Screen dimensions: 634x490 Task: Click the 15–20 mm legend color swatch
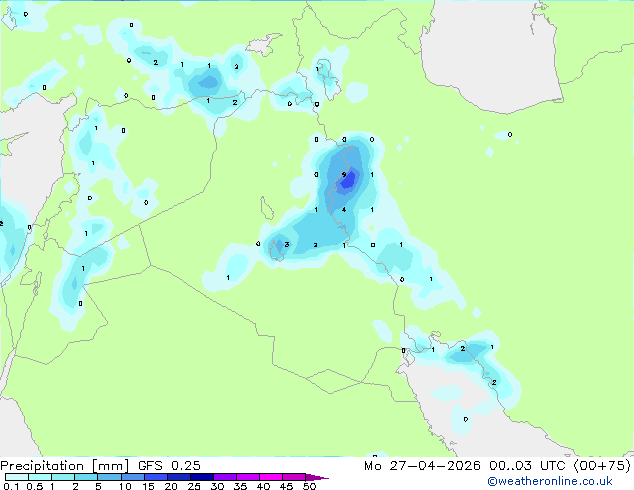155,477
